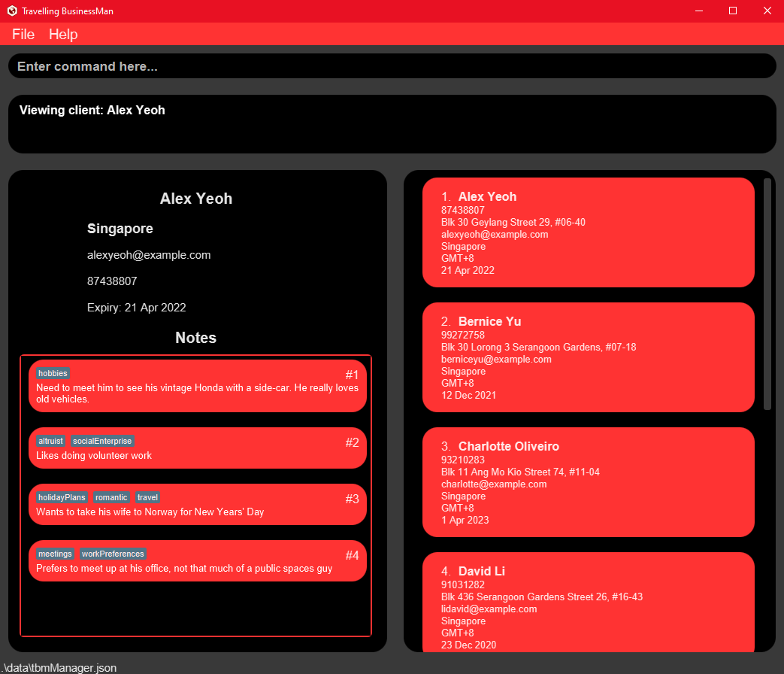Click the Singapore country label in detail panel

120,229
